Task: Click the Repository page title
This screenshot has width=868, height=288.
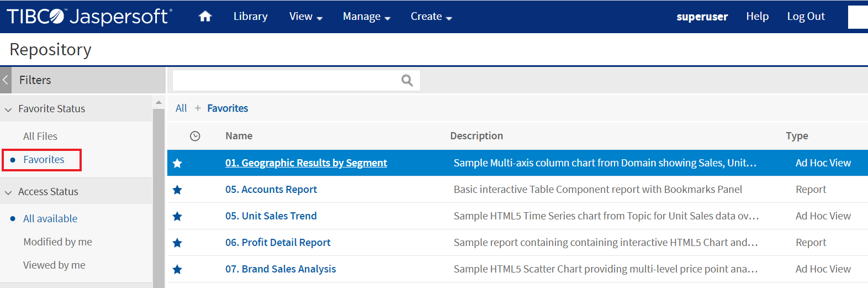Action: click(x=51, y=50)
